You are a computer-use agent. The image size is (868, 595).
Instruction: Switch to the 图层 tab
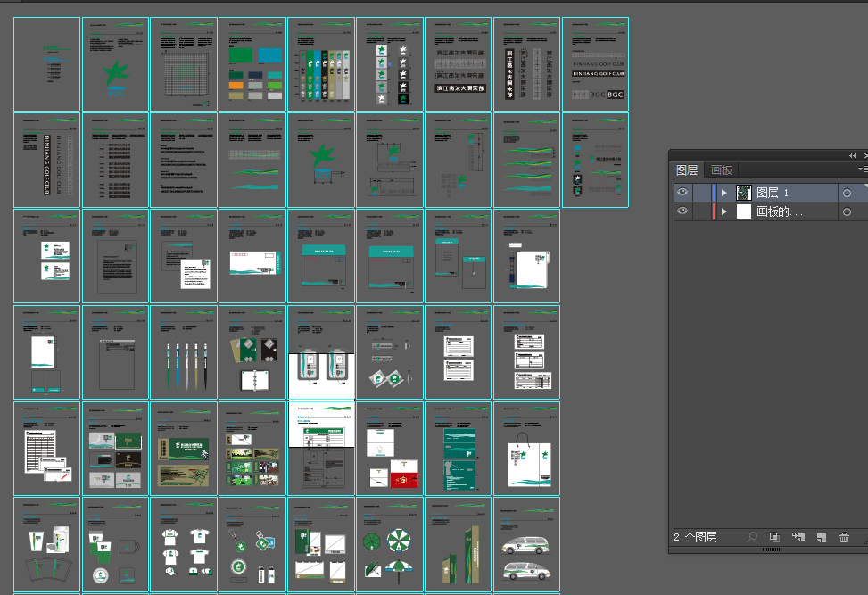click(687, 169)
